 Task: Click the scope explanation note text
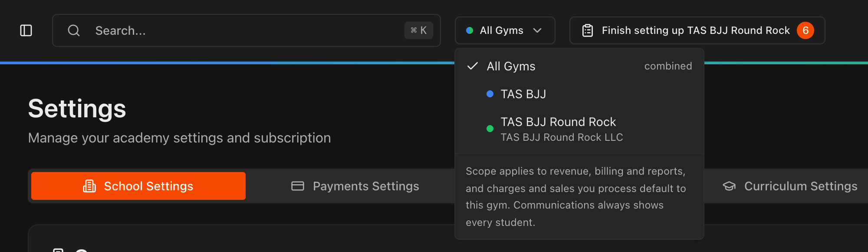[576, 197]
